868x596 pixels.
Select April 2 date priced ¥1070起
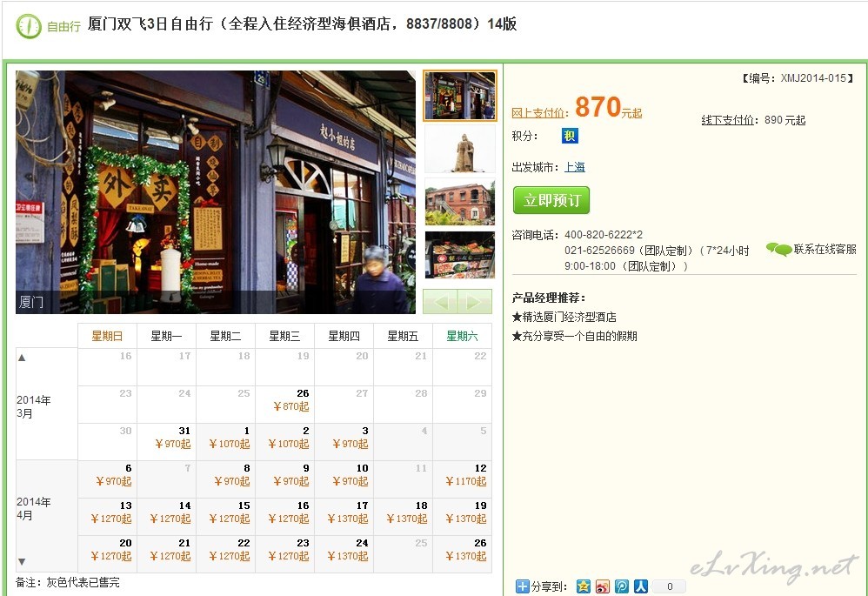click(x=284, y=441)
